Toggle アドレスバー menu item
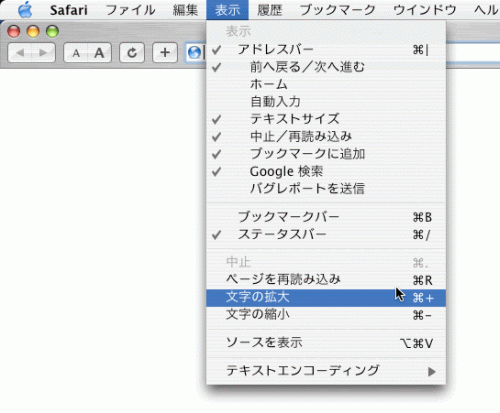The height and width of the screenshot is (413, 500). [326, 50]
